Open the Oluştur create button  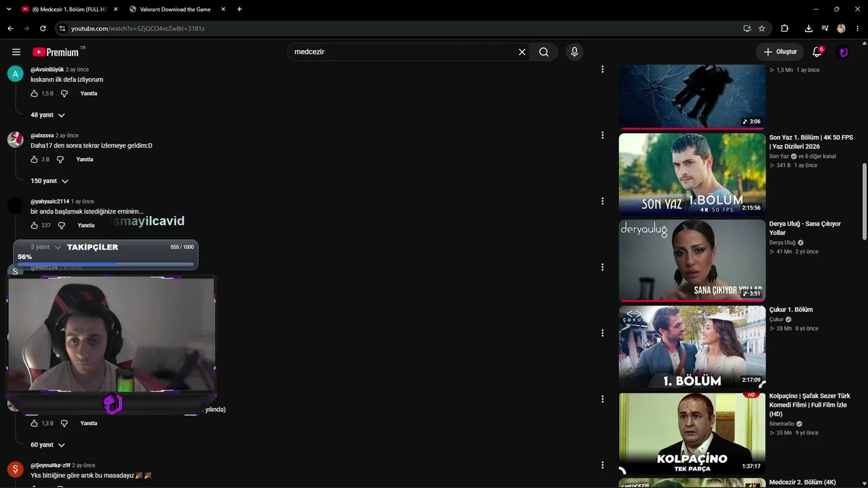point(780,52)
